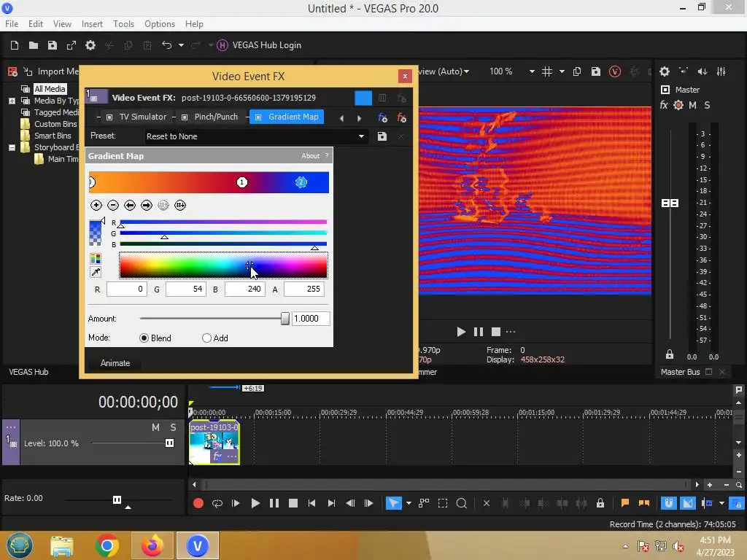Select the Pinch/Punch effect in chain

point(210,117)
